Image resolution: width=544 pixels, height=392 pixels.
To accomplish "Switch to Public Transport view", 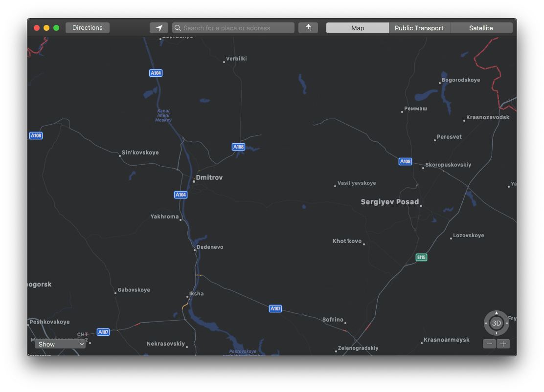I will pyautogui.click(x=419, y=28).
